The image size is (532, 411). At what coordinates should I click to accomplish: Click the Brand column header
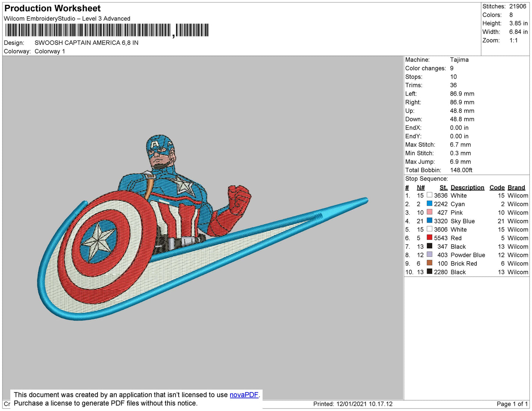pos(516,187)
